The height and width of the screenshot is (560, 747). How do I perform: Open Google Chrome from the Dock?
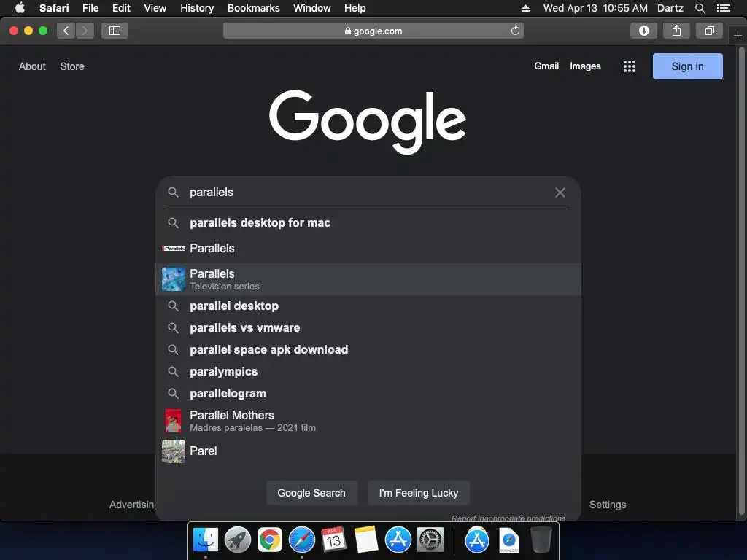click(x=270, y=540)
